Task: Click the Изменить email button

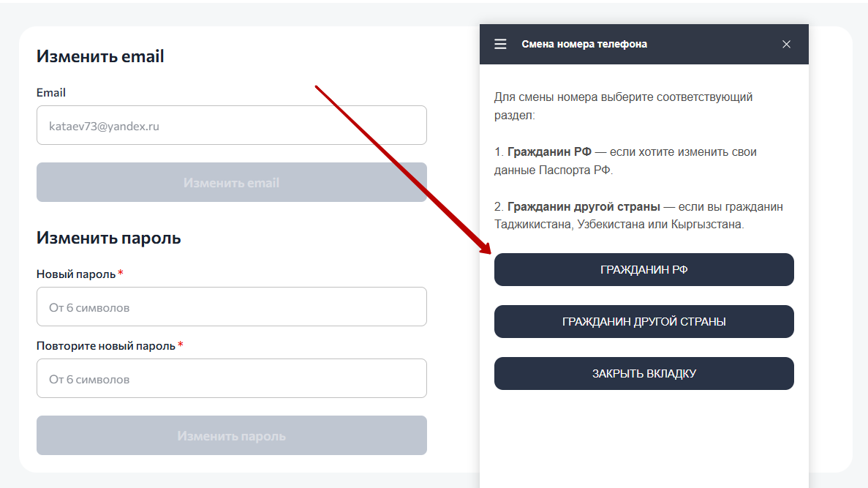Action: (x=231, y=182)
